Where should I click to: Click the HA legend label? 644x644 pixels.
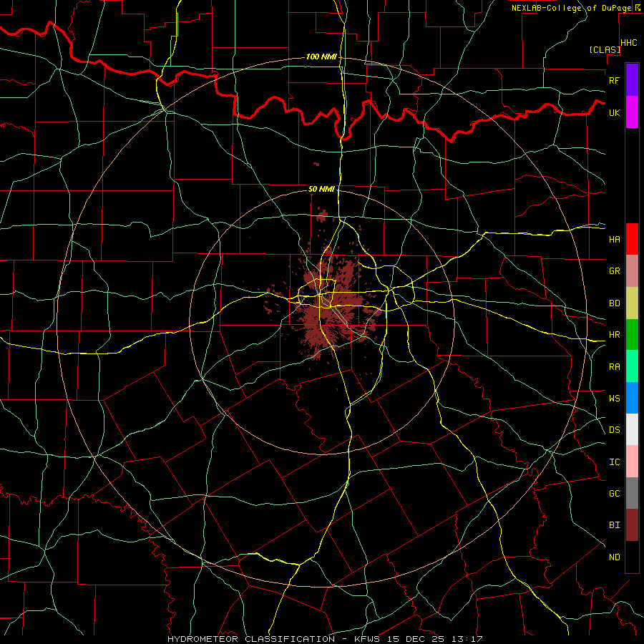(x=614, y=239)
